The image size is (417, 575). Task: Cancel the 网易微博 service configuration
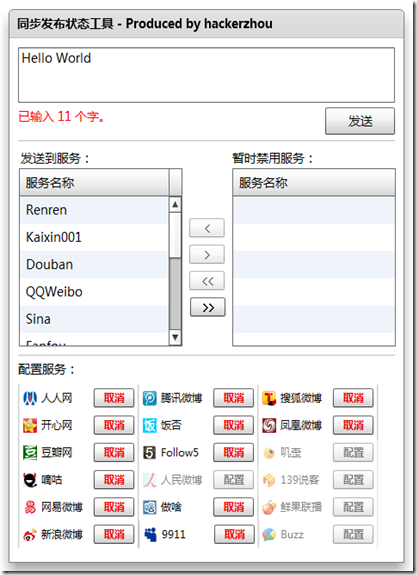tap(114, 507)
